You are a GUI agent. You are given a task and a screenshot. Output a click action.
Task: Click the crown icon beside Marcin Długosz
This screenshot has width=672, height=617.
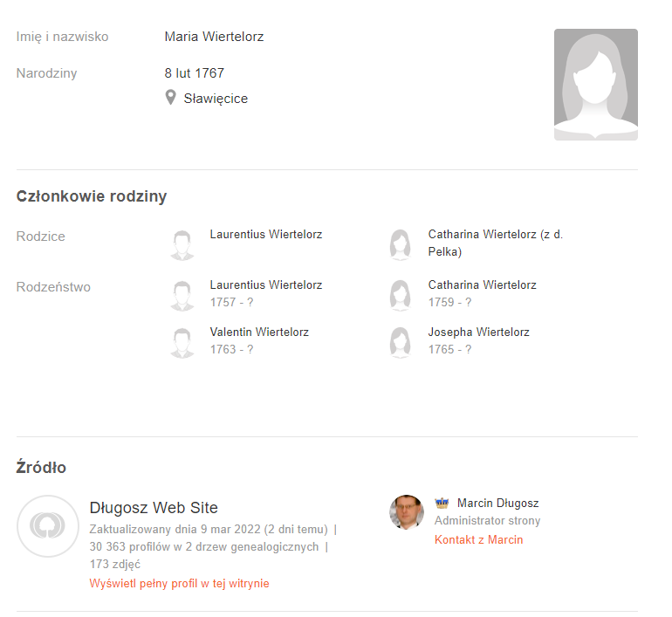[442, 504]
